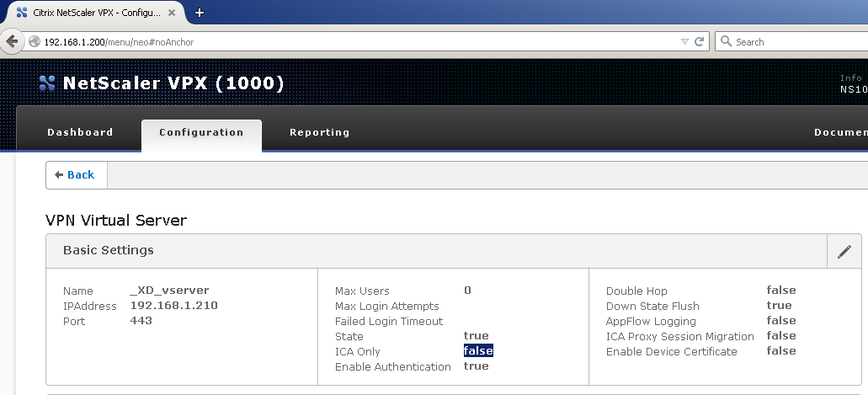
Task: Click ICA Proxy Session Migration false value
Action: coord(781,335)
